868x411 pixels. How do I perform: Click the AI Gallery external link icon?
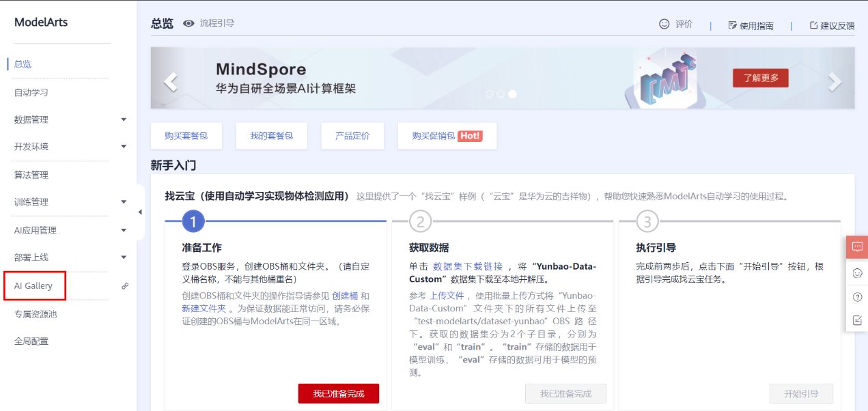pos(124,286)
